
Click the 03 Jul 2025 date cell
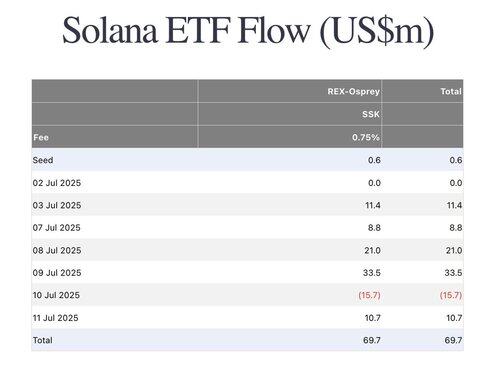coord(57,205)
